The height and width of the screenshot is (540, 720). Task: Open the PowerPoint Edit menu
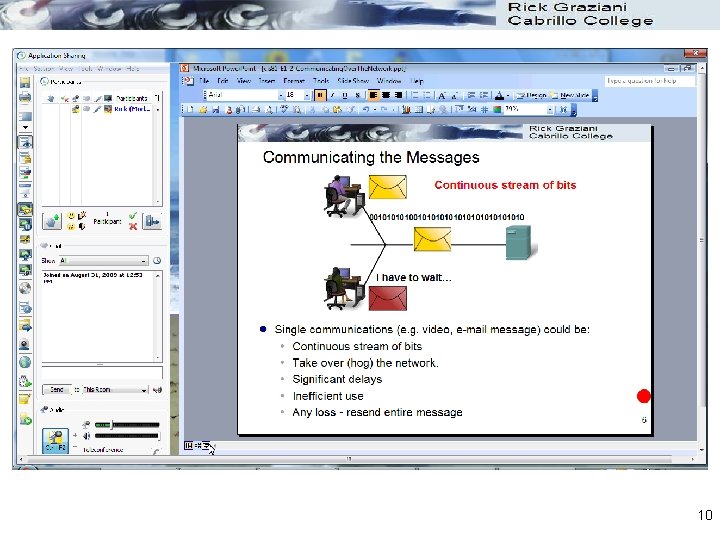point(223,81)
